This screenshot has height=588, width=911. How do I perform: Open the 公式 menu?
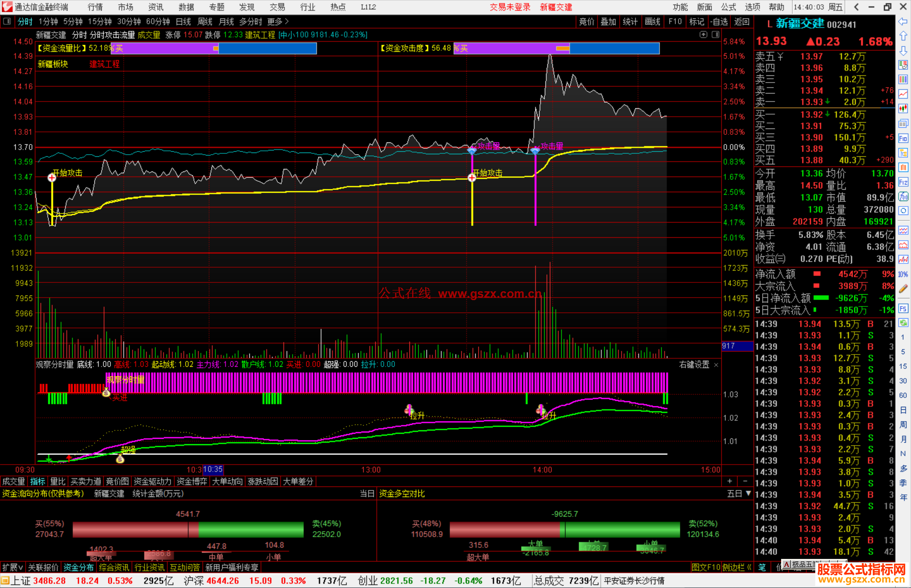(x=728, y=7)
